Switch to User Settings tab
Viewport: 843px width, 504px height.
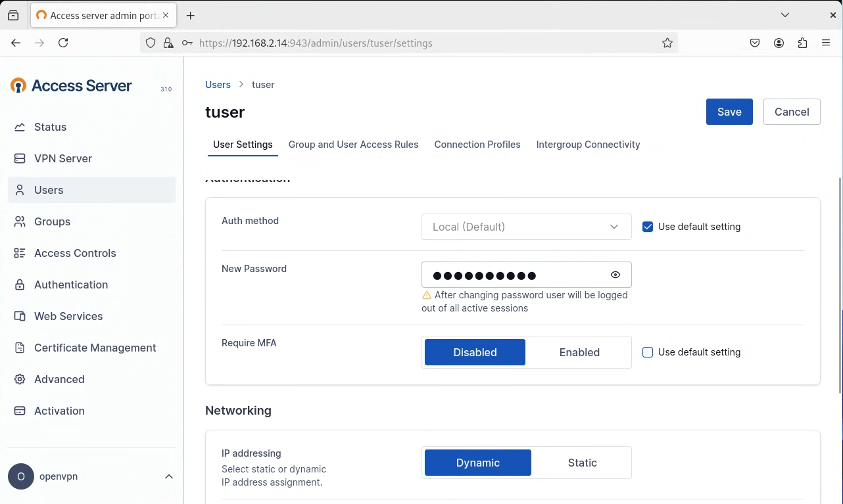pyautogui.click(x=243, y=145)
